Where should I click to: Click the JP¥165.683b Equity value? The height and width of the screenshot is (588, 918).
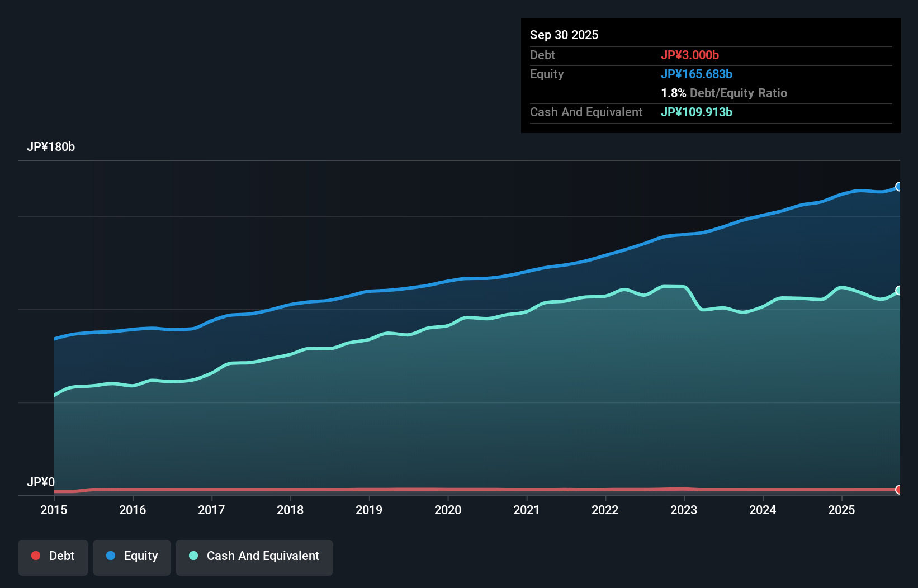click(x=697, y=74)
